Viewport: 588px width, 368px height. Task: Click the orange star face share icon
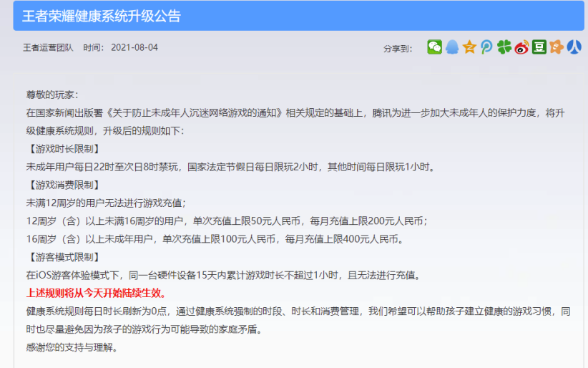click(557, 47)
